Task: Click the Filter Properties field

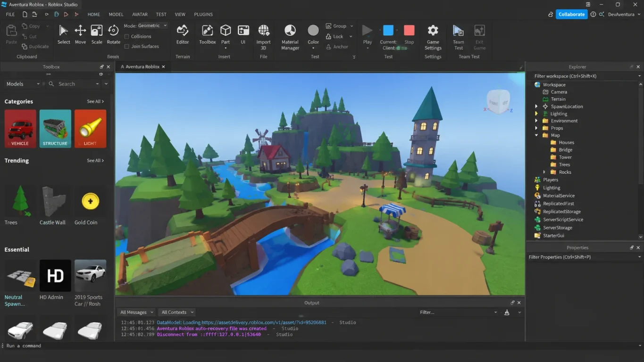Action: [584, 257]
